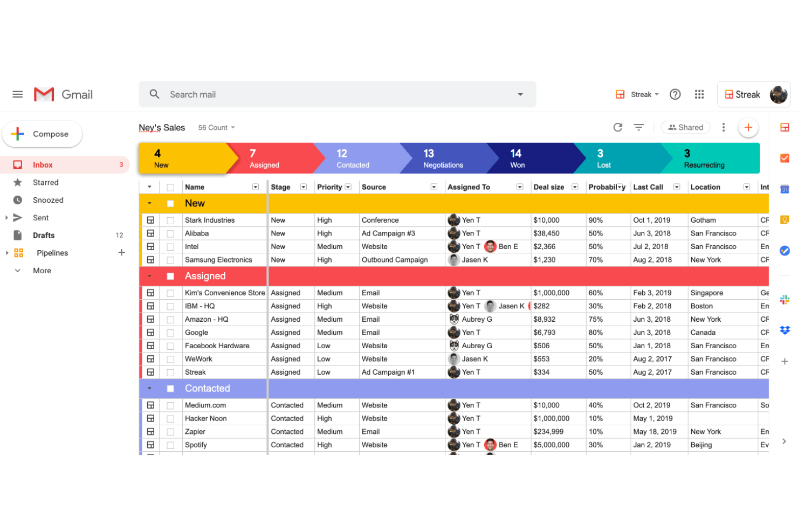Open the pipeline three-dot overflow menu
This screenshot has width=798, height=532.
tap(724, 127)
